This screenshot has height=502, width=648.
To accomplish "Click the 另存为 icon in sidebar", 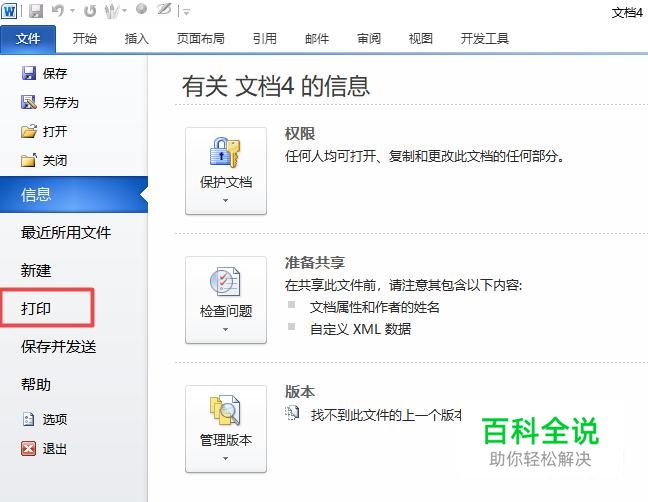I will [29, 102].
